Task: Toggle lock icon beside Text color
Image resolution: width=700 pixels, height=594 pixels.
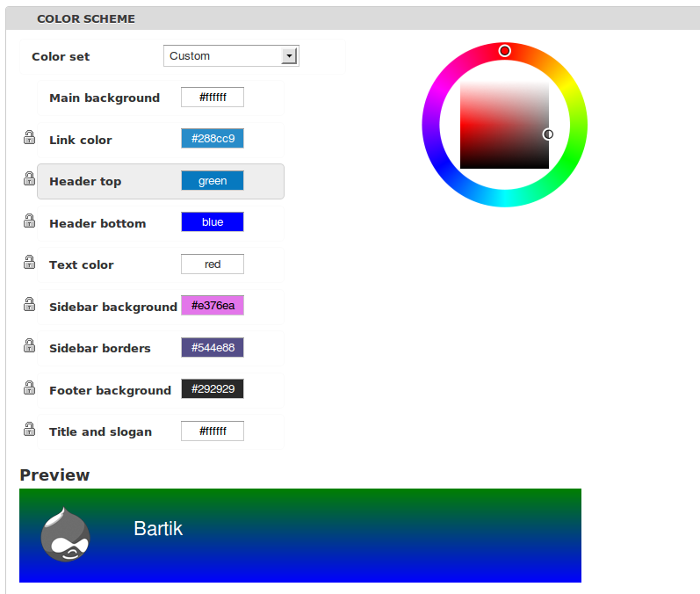Action: click(30, 262)
